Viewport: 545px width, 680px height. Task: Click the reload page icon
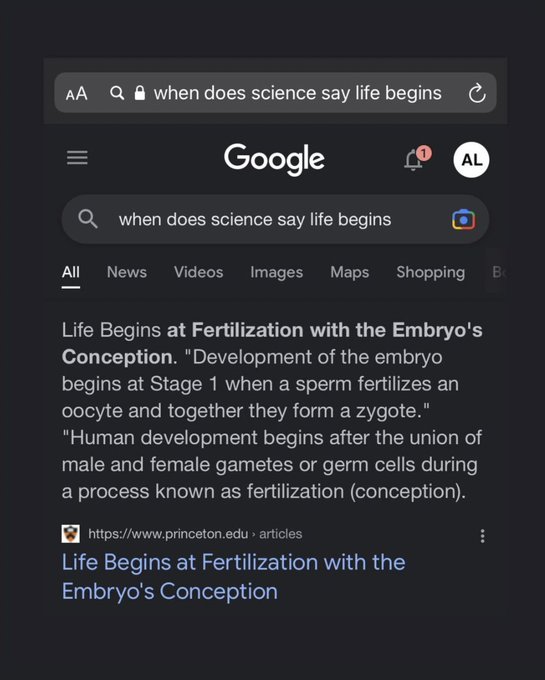tap(477, 93)
